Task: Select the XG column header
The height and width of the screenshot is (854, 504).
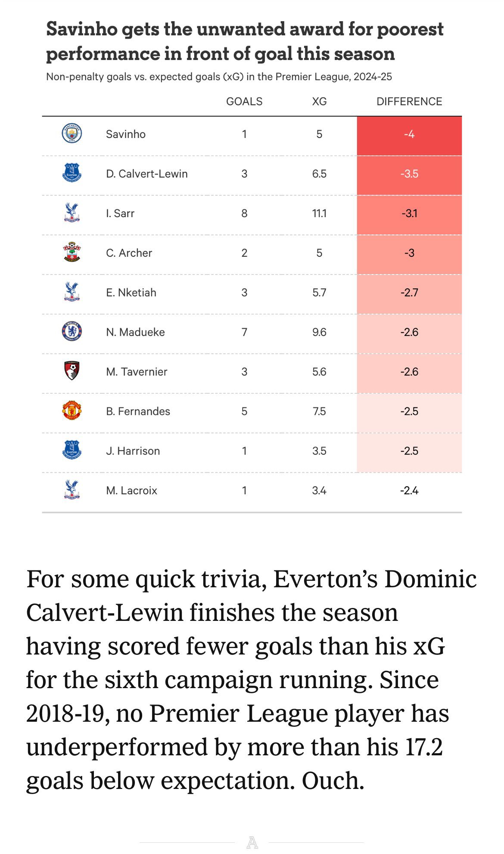Action: (319, 101)
